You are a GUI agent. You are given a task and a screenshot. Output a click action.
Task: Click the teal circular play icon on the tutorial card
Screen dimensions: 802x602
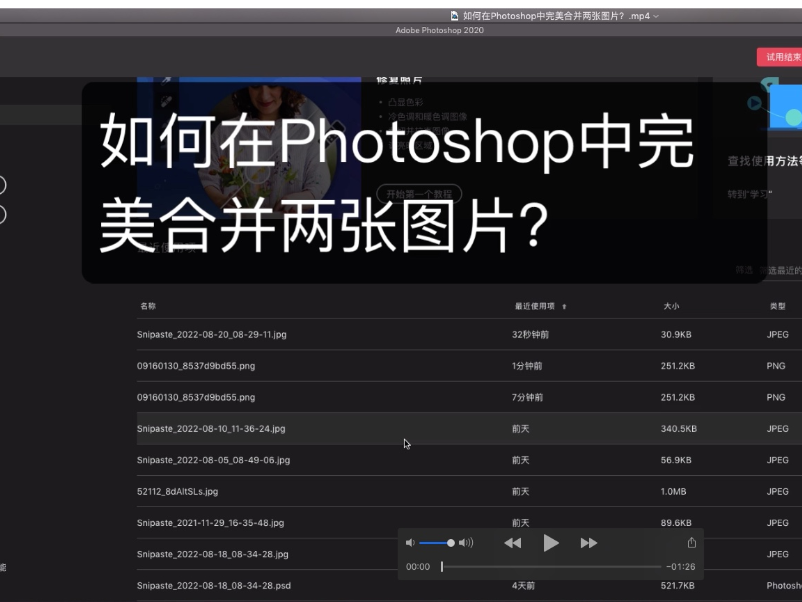pyautogui.click(x=752, y=102)
